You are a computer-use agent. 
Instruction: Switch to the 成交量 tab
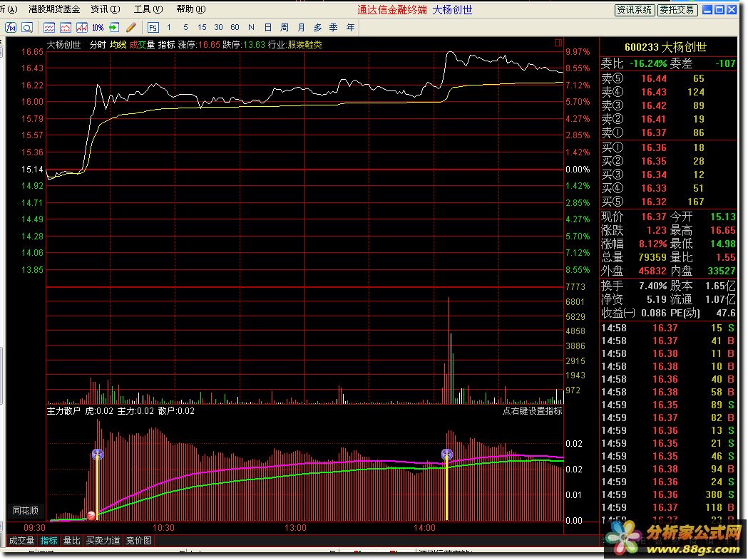tap(21, 541)
